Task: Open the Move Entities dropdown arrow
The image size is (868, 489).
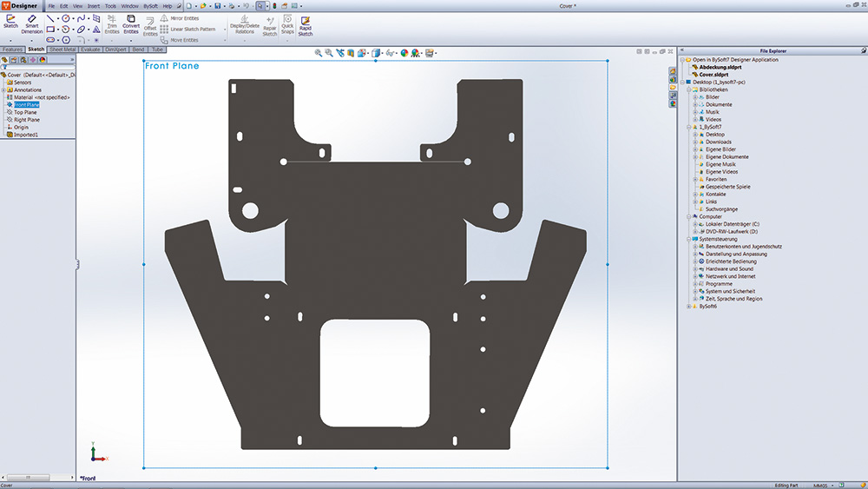Action: pos(225,40)
